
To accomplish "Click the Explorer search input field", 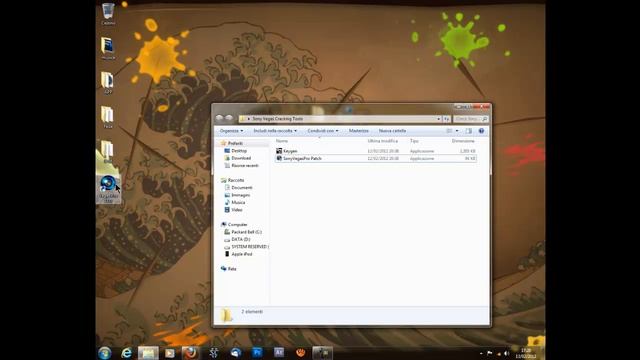I will tap(471, 119).
